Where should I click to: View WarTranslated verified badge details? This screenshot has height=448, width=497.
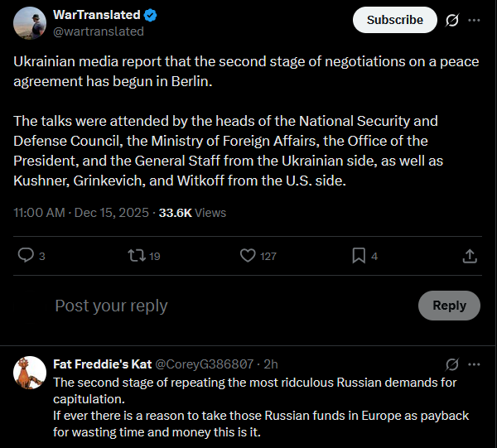(151, 16)
